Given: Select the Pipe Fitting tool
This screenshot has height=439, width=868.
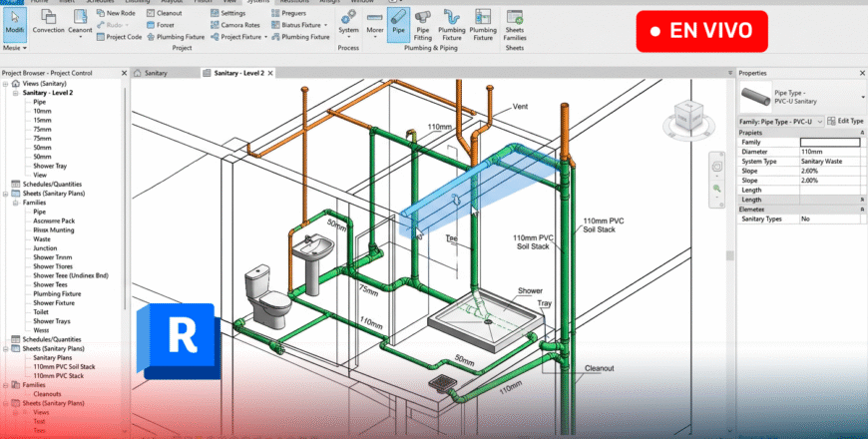Looking at the screenshot, I should click(x=422, y=25).
